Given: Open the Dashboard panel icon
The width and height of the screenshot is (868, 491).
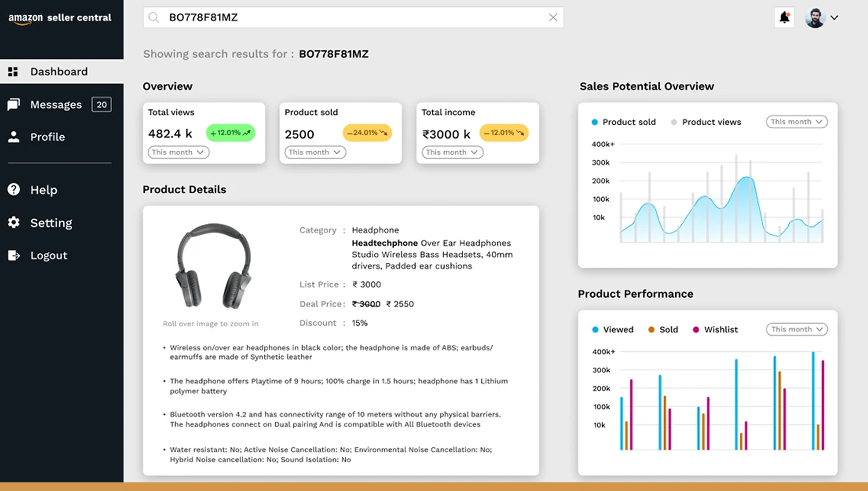Looking at the screenshot, I should click(13, 71).
